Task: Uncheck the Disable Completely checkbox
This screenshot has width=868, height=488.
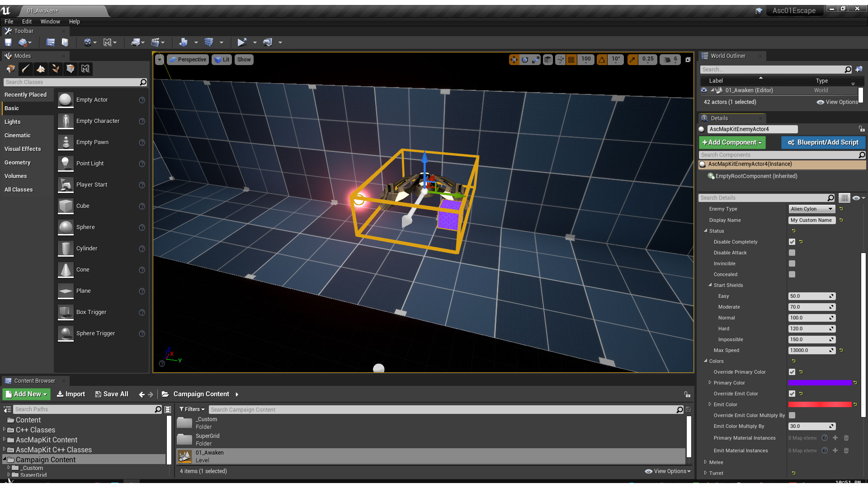Action: 792,242
